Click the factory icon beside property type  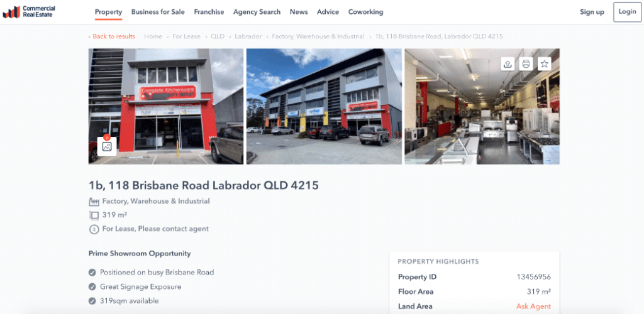point(94,201)
